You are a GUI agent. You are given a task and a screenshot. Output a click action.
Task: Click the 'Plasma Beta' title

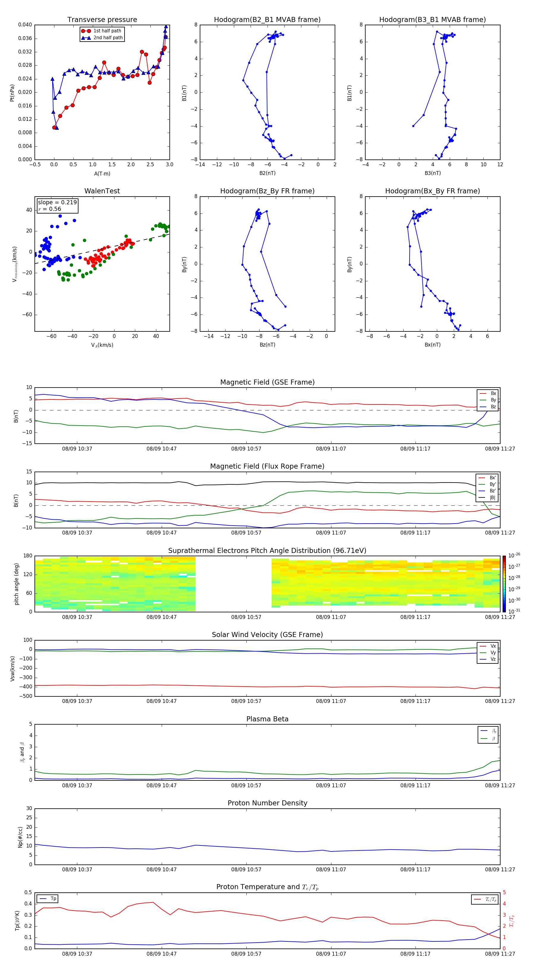tap(267, 719)
